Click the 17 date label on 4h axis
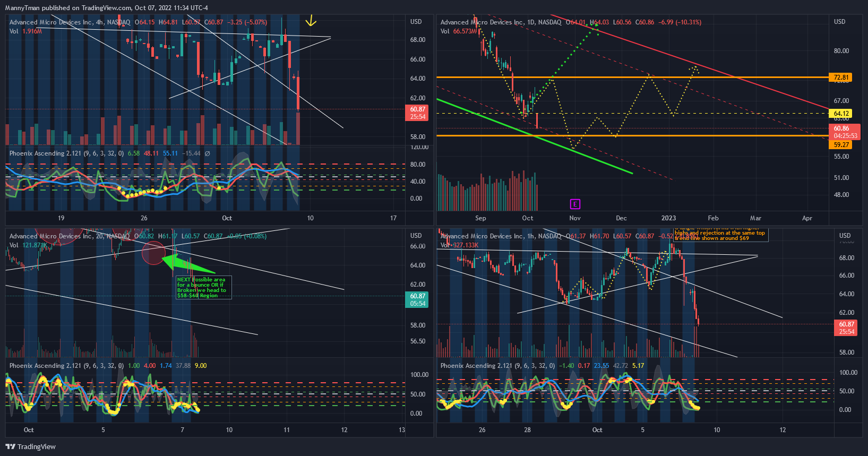The image size is (868, 456). (x=393, y=218)
